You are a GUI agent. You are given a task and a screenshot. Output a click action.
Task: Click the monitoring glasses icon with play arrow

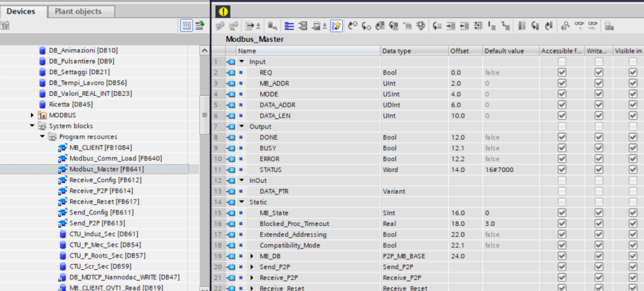point(579,26)
